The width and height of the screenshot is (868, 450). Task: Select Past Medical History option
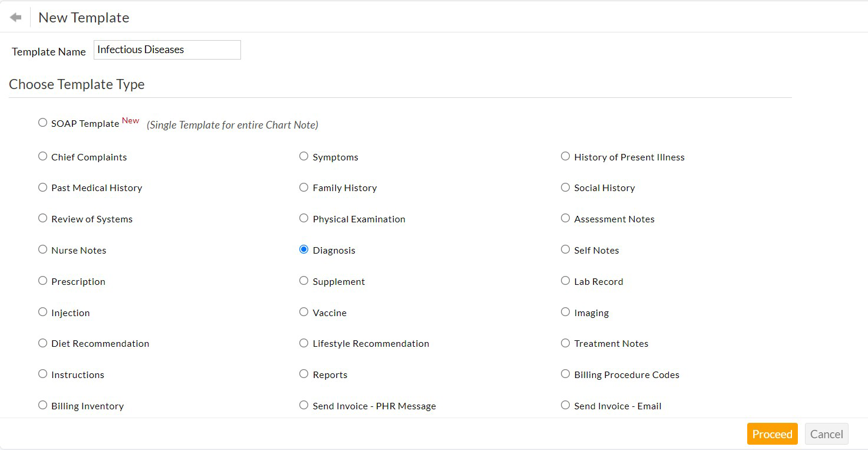(42, 187)
